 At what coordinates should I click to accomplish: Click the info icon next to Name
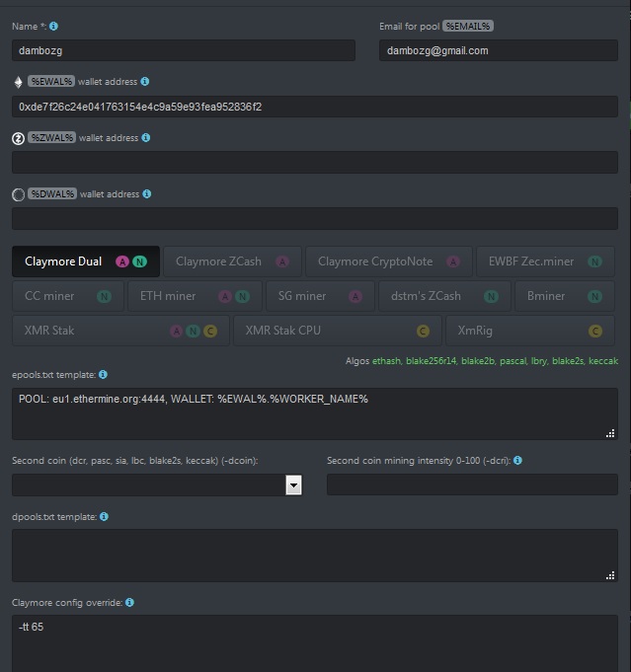coord(53,26)
